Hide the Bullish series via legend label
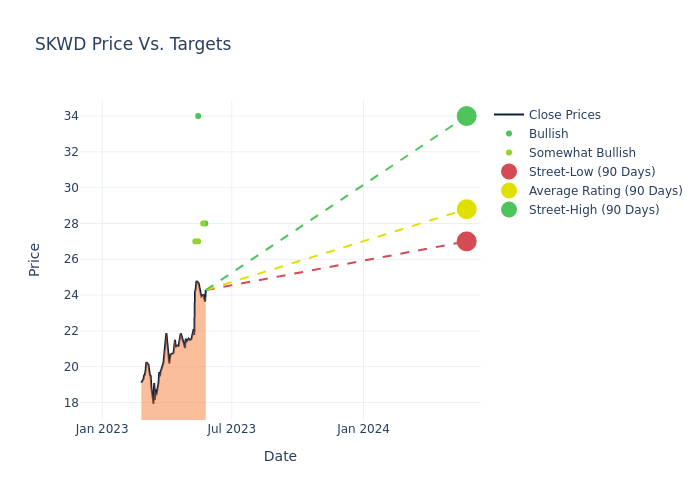Screen dimensions: 700x500 548,134
